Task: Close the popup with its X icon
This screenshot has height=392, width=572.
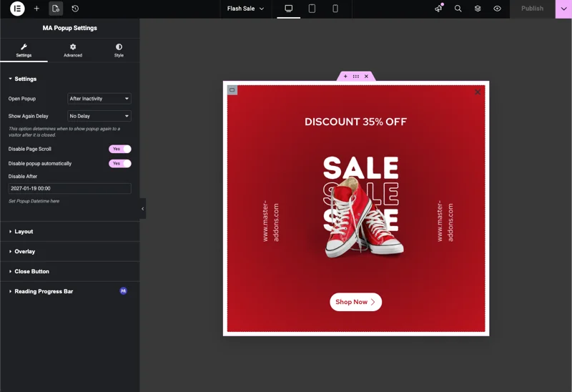Action: (x=478, y=92)
